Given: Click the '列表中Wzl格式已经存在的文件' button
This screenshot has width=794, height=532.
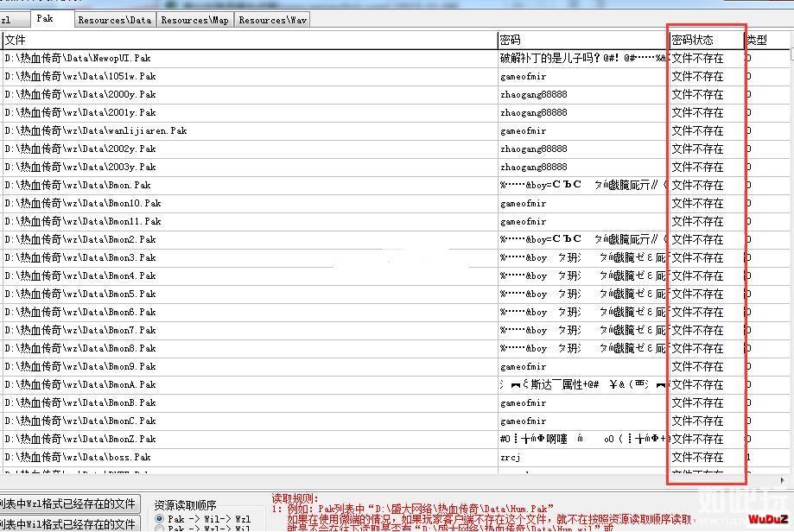Looking at the screenshot, I should point(69,503).
